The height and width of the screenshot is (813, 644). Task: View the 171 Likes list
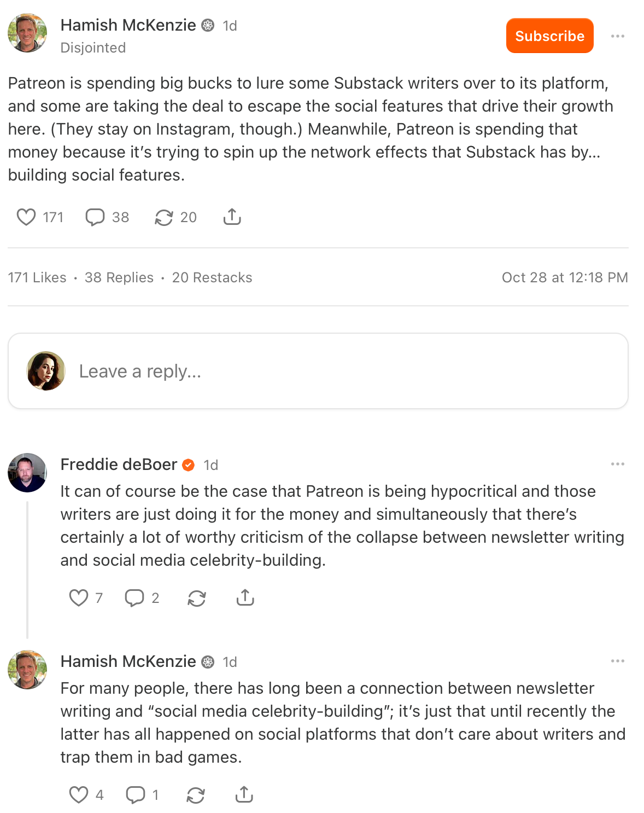click(x=37, y=278)
